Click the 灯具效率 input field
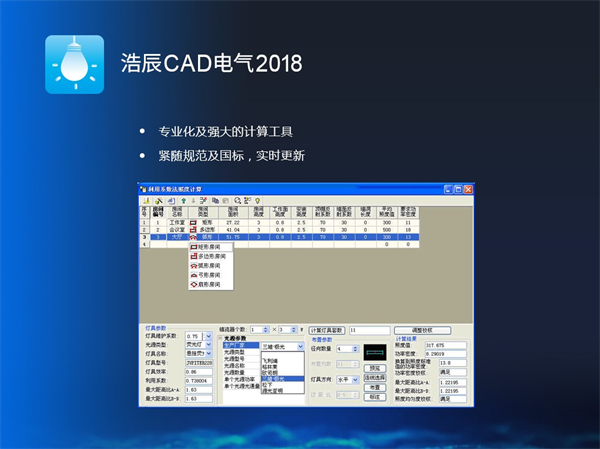This screenshot has height=449, width=600. click(x=199, y=372)
